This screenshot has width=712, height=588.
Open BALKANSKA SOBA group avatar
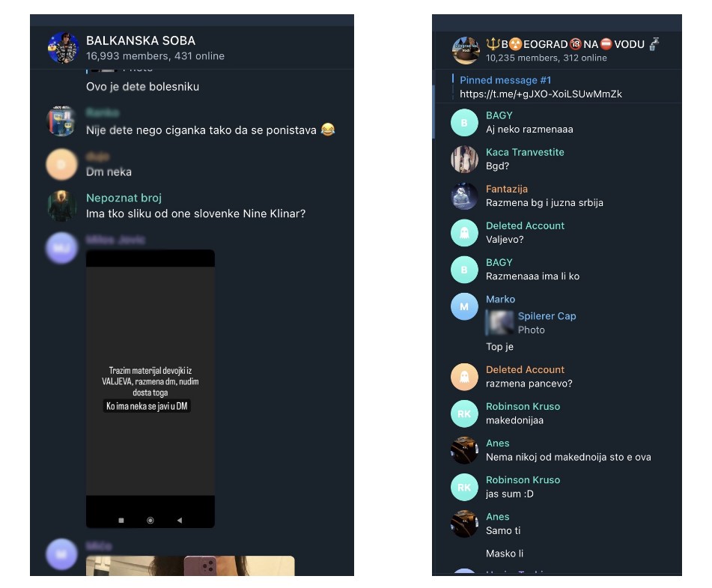[x=63, y=47]
